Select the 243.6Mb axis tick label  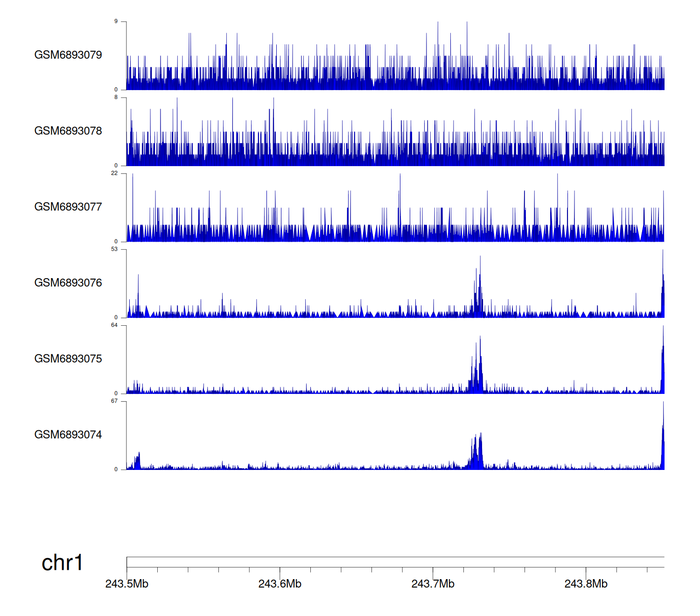(280, 584)
